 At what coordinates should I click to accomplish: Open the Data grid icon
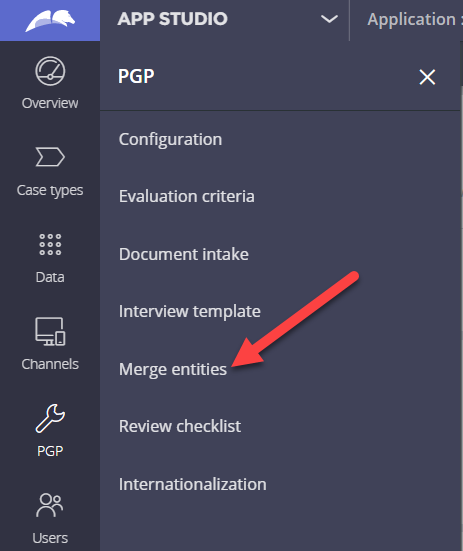pos(50,244)
